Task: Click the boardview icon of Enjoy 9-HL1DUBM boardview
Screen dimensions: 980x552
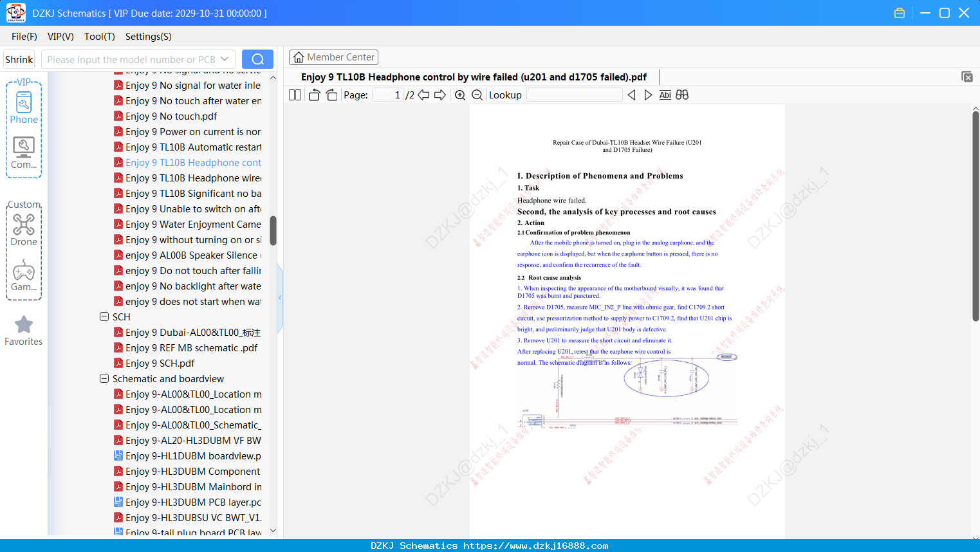Action: pyautogui.click(x=118, y=456)
